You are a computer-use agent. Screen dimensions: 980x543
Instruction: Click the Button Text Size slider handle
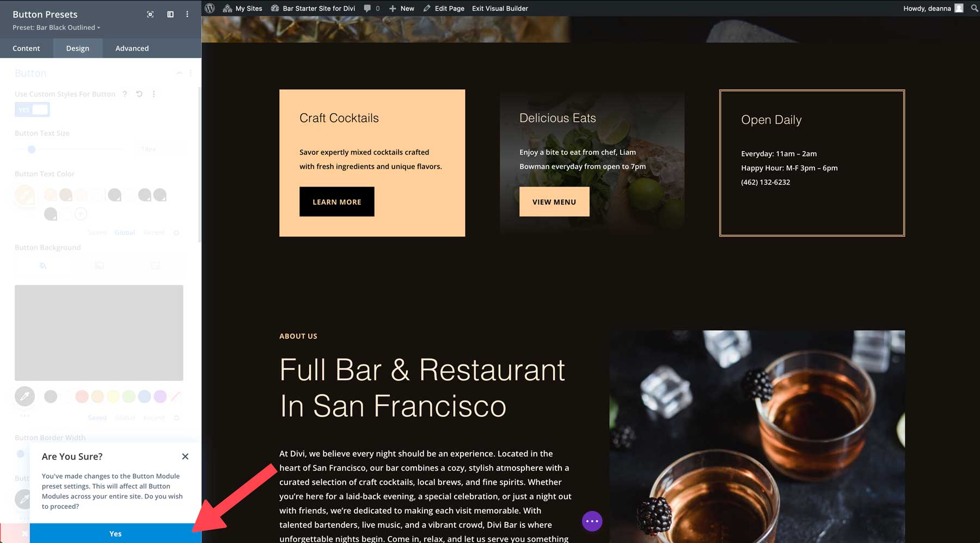coord(31,149)
